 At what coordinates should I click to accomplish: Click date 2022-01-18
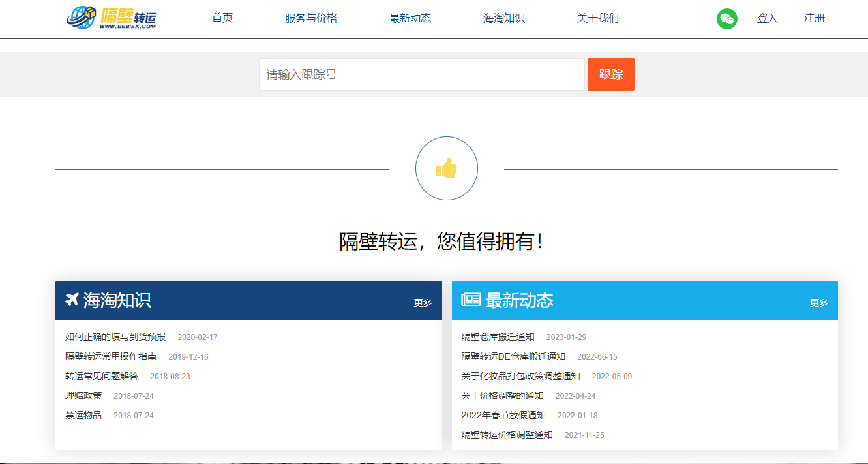578,416
